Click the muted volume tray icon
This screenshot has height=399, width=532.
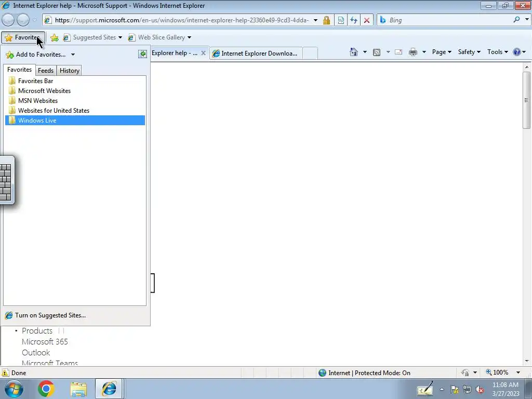(480, 389)
